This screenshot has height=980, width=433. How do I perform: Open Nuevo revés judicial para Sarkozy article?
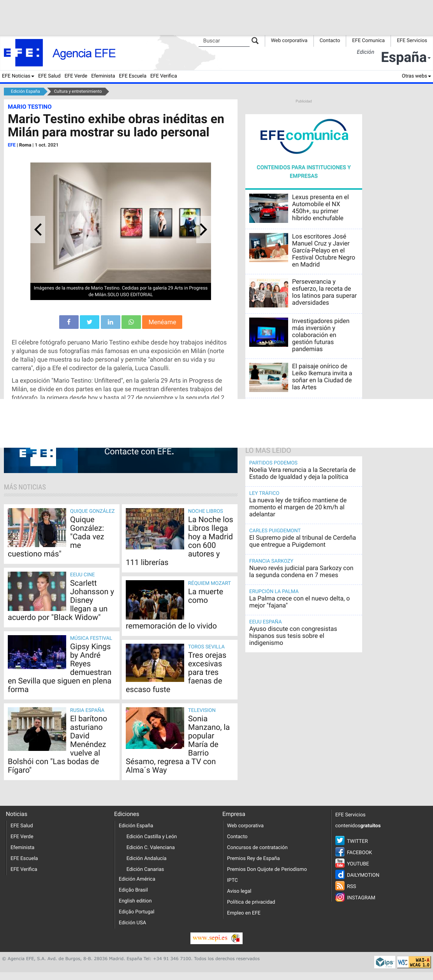point(301,571)
